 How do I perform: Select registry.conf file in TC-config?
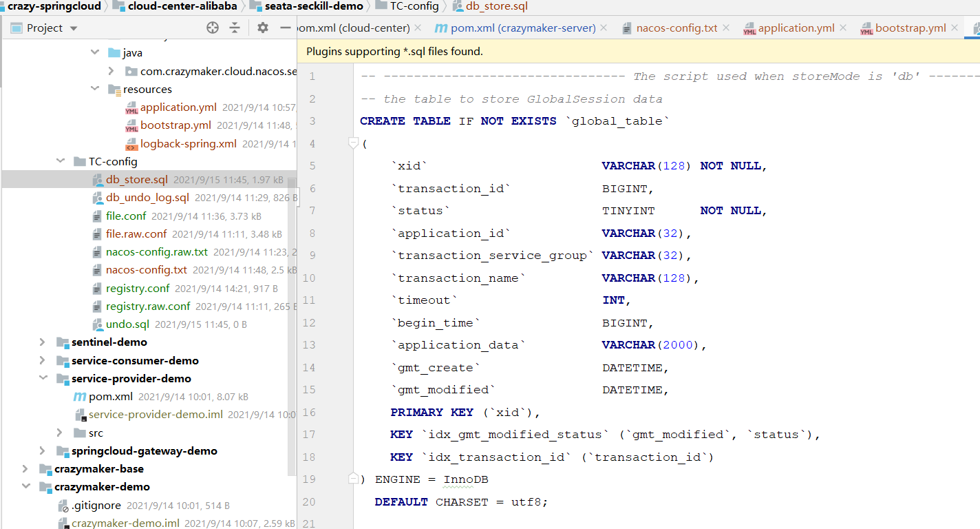coord(138,289)
